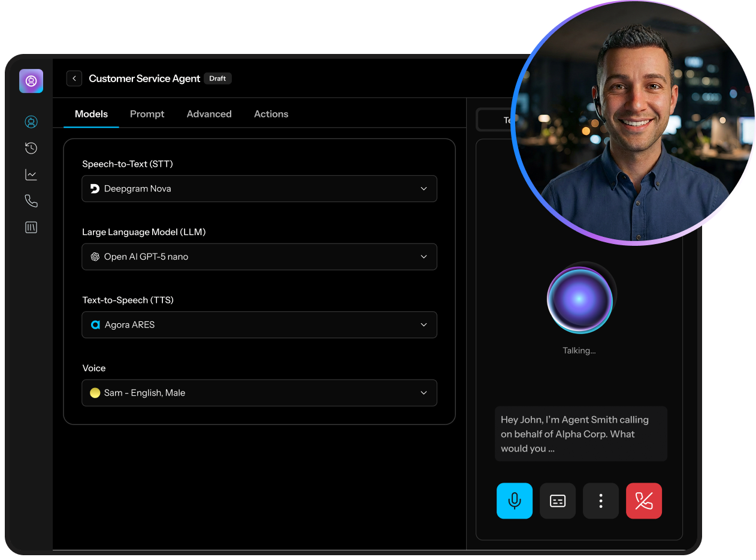Click the Agent Smith message bubble
This screenshot has width=756, height=560.
click(580, 433)
